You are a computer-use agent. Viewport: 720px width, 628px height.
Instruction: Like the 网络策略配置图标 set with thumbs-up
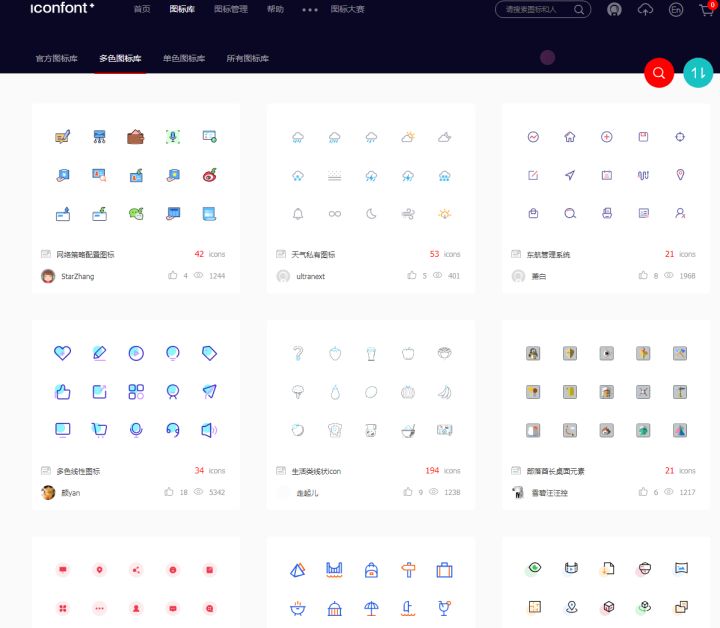tap(172, 275)
